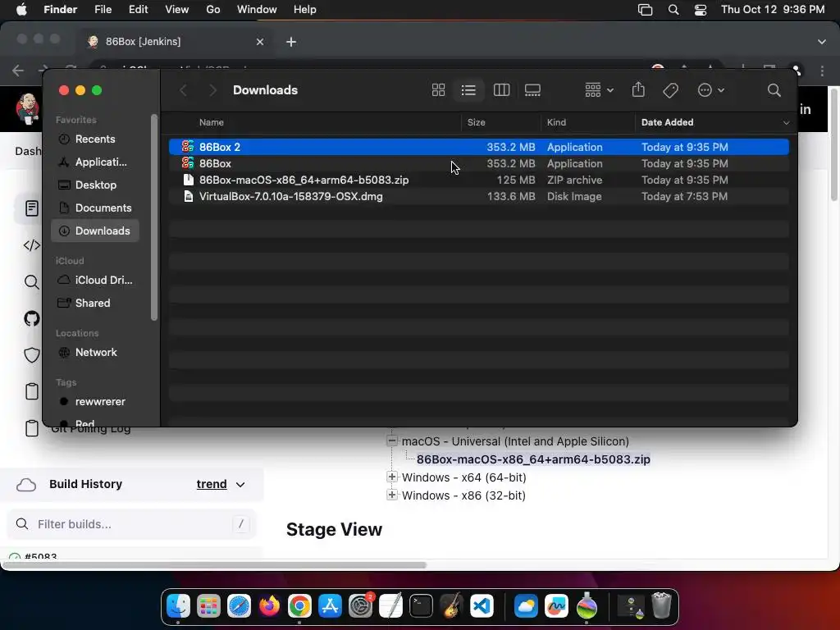Open Firefox from the Dock
Image resolution: width=840 pixels, height=630 pixels.
(269, 606)
